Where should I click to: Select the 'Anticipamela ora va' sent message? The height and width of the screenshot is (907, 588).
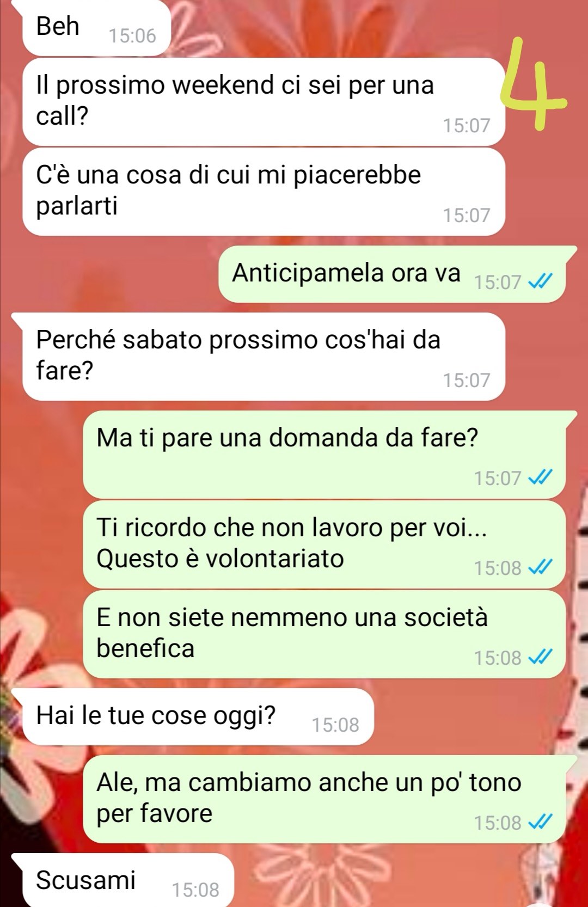tap(392, 274)
